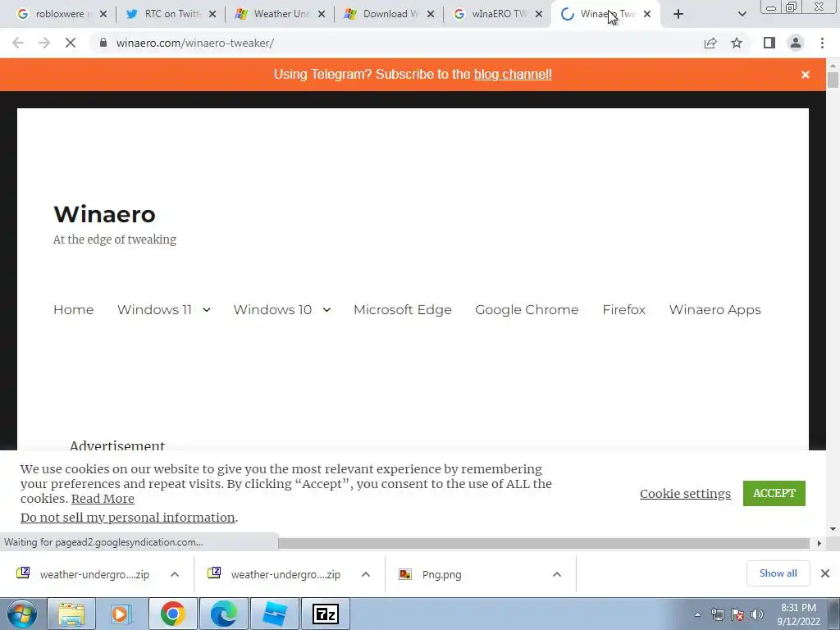Click the browser forward arrow
The width and height of the screenshot is (840, 630).
[44, 43]
